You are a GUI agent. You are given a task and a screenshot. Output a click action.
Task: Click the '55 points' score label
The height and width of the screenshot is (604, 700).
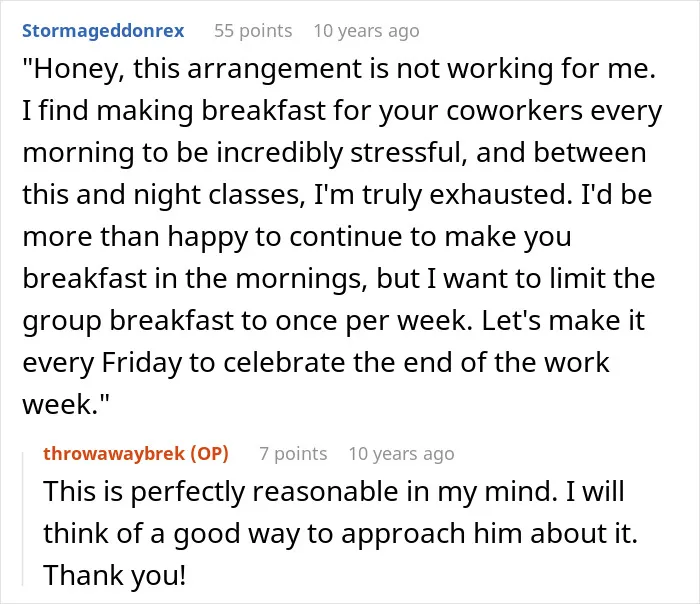pos(253,31)
